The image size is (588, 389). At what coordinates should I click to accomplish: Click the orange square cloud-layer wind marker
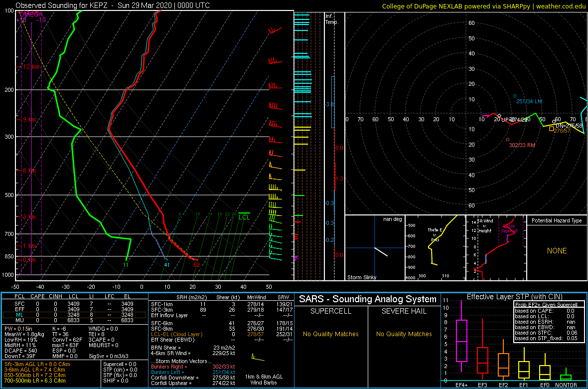(x=551, y=128)
